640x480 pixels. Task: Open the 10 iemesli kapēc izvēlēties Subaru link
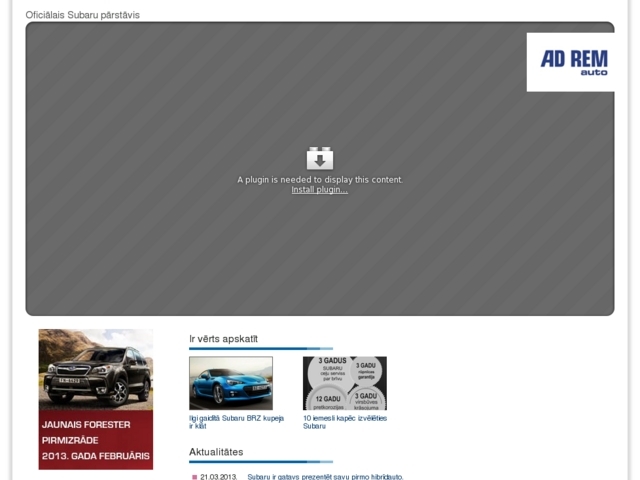345,422
